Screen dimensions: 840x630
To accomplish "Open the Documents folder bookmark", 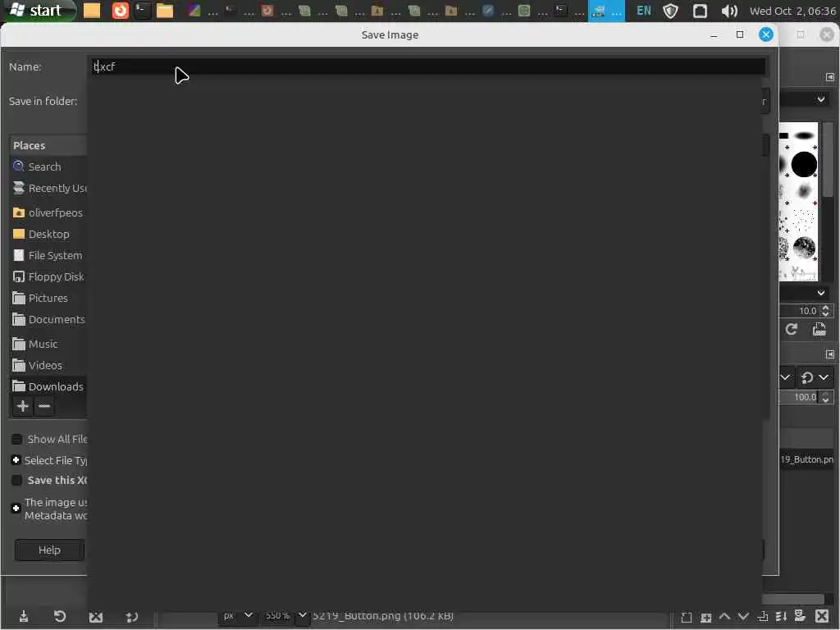I will click(48, 319).
